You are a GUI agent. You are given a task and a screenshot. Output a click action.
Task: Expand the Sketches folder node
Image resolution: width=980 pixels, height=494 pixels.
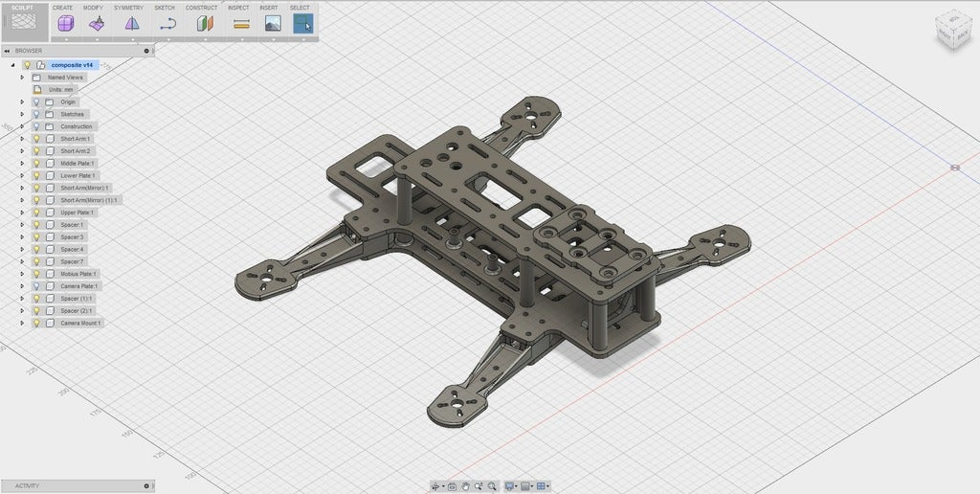click(22, 115)
